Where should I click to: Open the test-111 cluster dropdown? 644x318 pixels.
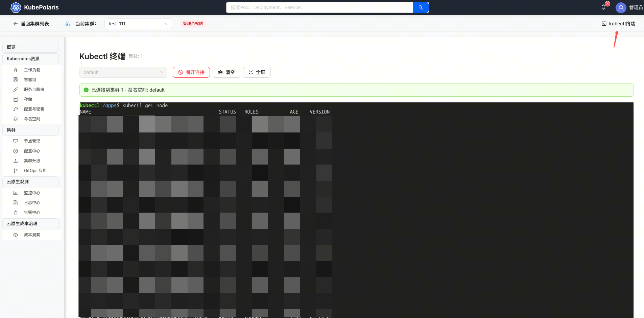(x=138, y=24)
